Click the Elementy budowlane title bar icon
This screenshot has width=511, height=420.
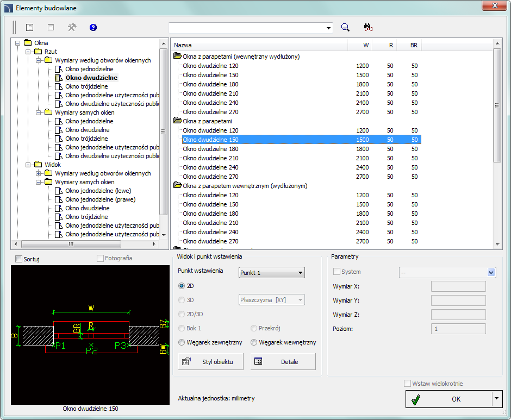(9, 8)
